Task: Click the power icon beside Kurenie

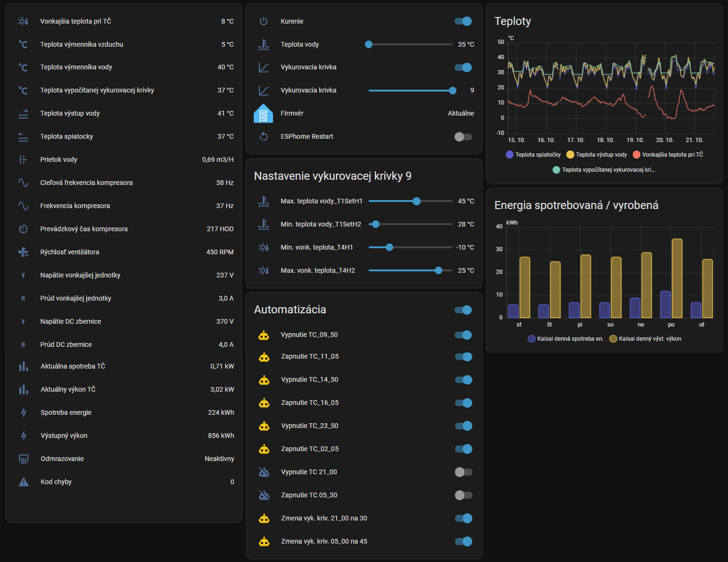Action: point(264,21)
